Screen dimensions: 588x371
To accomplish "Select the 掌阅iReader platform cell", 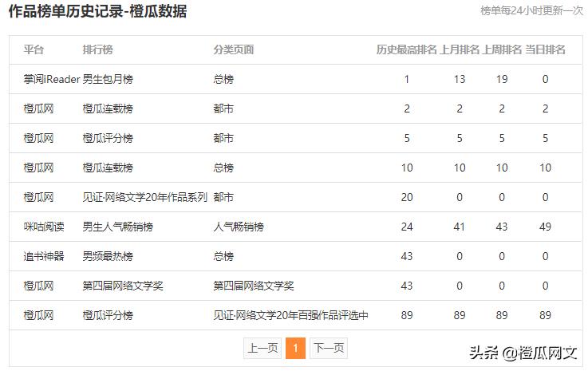I will (x=52, y=79).
